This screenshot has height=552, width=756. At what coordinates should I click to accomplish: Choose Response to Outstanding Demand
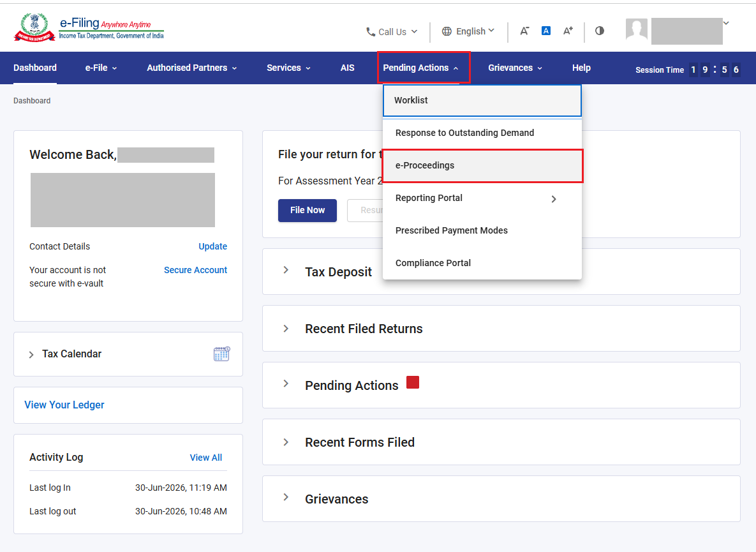pyautogui.click(x=465, y=133)
